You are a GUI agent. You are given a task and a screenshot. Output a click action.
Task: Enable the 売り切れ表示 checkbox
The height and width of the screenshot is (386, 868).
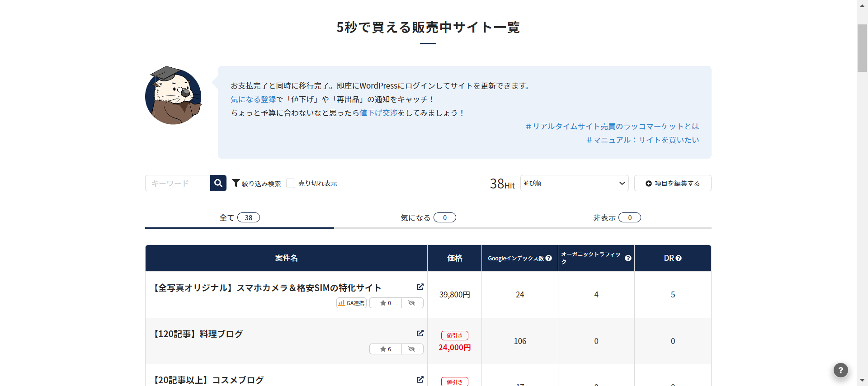point(291,183)
